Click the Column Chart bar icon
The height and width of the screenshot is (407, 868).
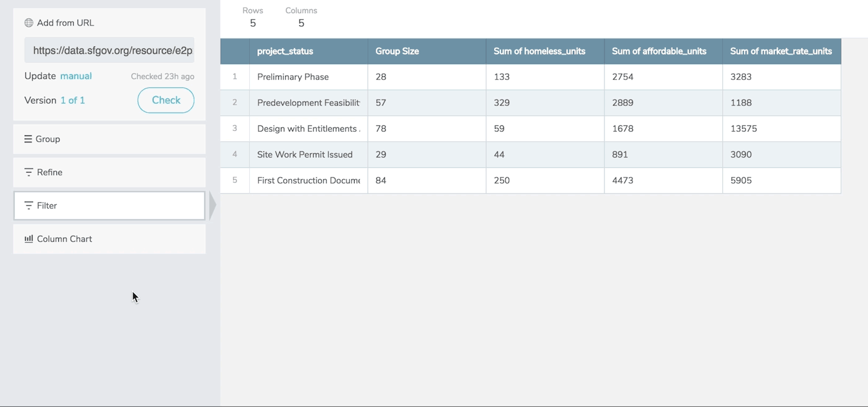pyautogui.click(x=29, y=239)
